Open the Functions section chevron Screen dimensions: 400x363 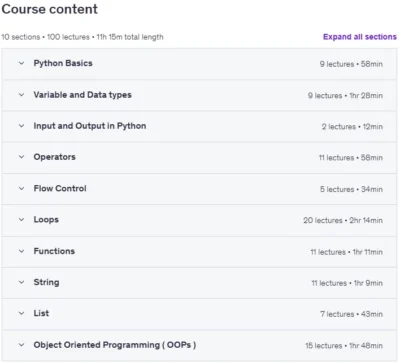(21, 251)
